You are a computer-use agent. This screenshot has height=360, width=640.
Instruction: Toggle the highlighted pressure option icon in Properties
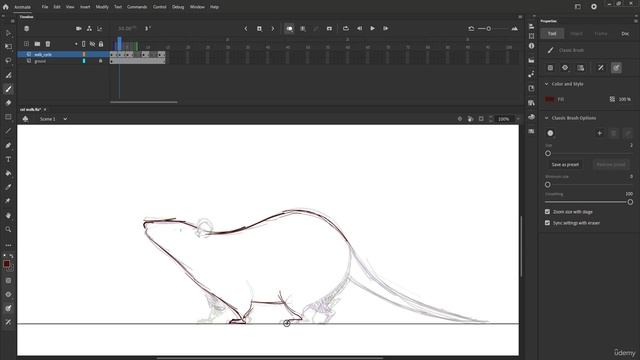616,68
